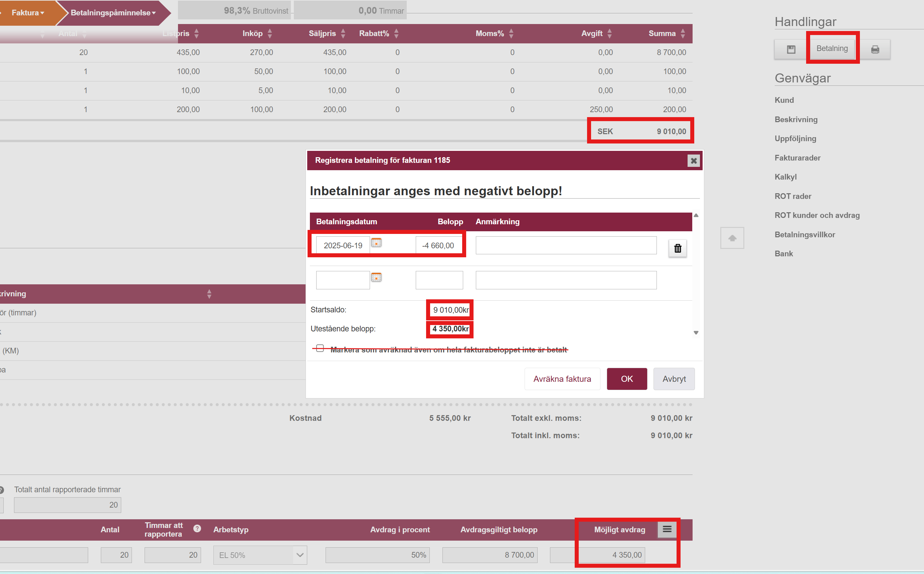Open calendar picker in the empty payment row
This screenshot has height=574, width=924.
376,277
